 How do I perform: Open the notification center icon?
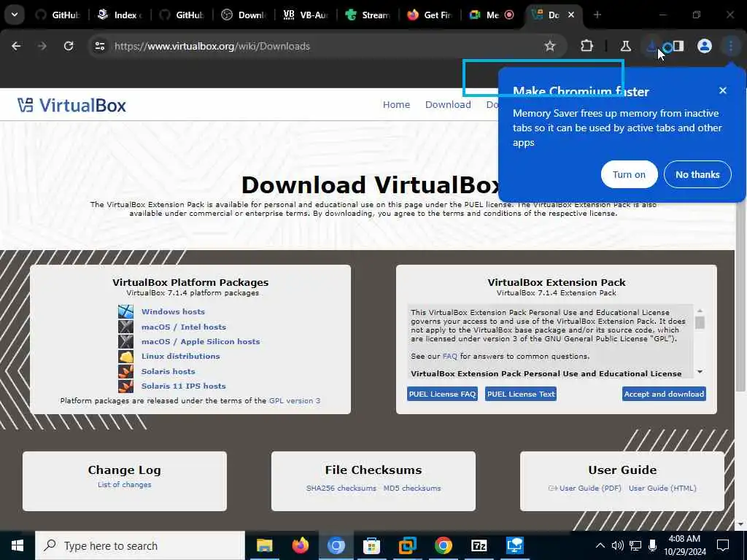coord(723,545)
